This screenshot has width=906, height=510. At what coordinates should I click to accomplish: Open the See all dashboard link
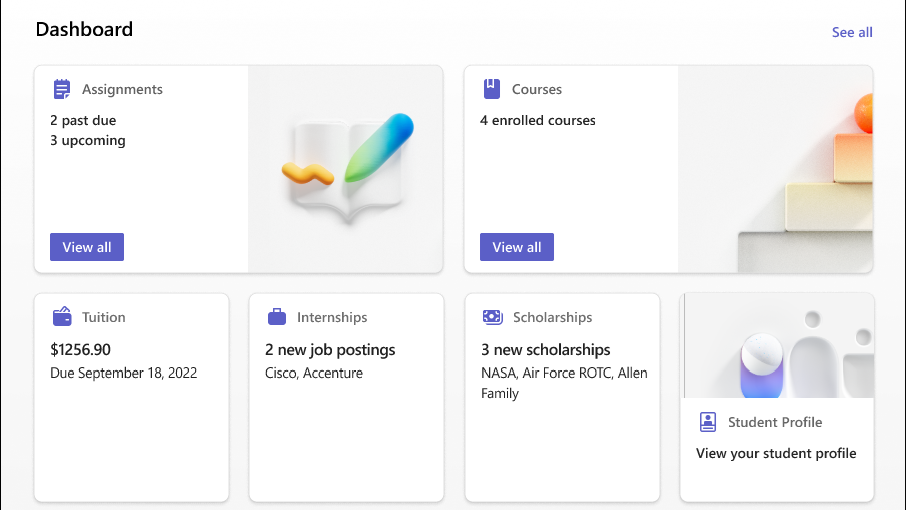852,32
